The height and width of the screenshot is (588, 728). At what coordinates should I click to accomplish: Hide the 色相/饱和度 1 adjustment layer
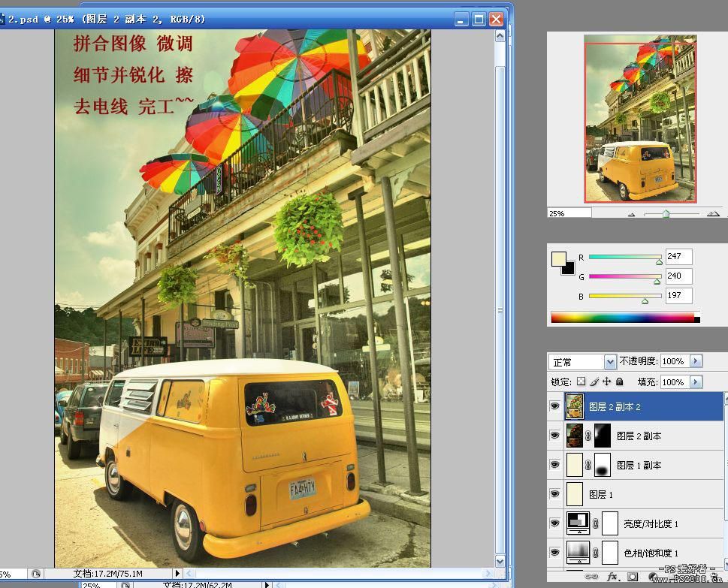pos(554,552)
